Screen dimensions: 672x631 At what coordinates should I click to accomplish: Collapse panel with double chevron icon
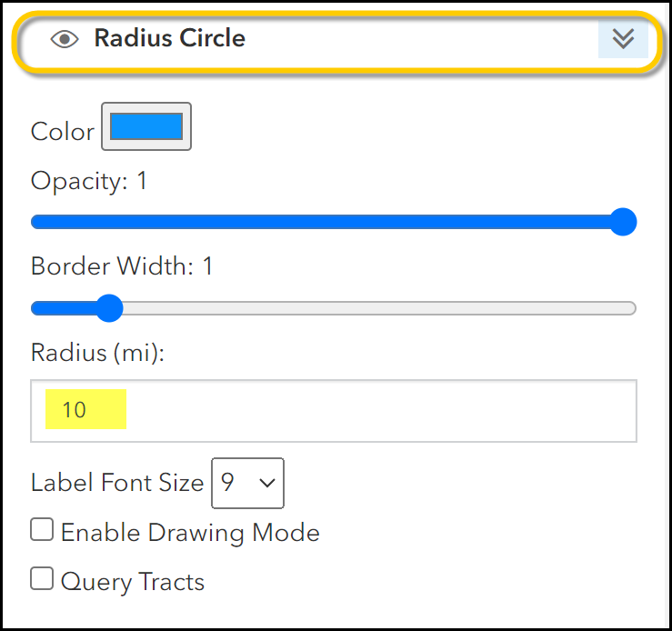pyautogui.click(x=623, y=38)
